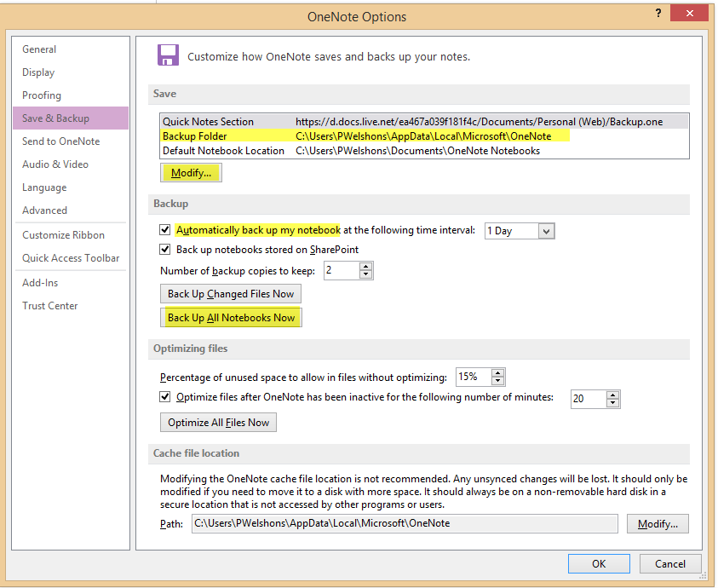Increase inactive minutes value past 20

pos(612,394)
